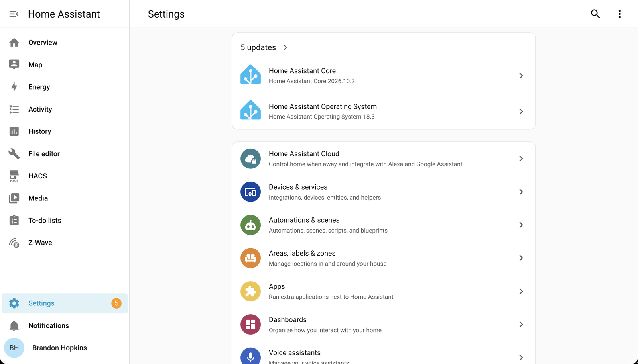Click 5 updates heading link
This screenshot has width=638, height=364.
(x=258, y=47)
